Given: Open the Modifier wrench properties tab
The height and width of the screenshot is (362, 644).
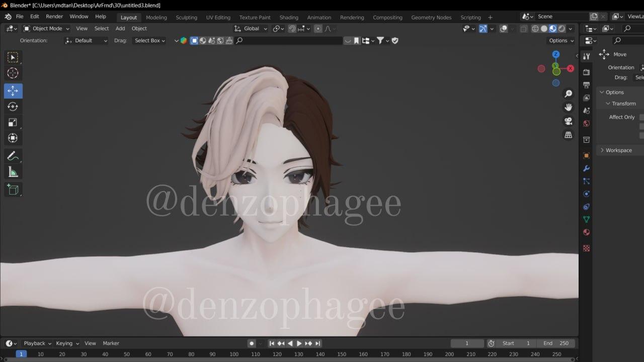Looking at the screenshot, I should 586,168.
